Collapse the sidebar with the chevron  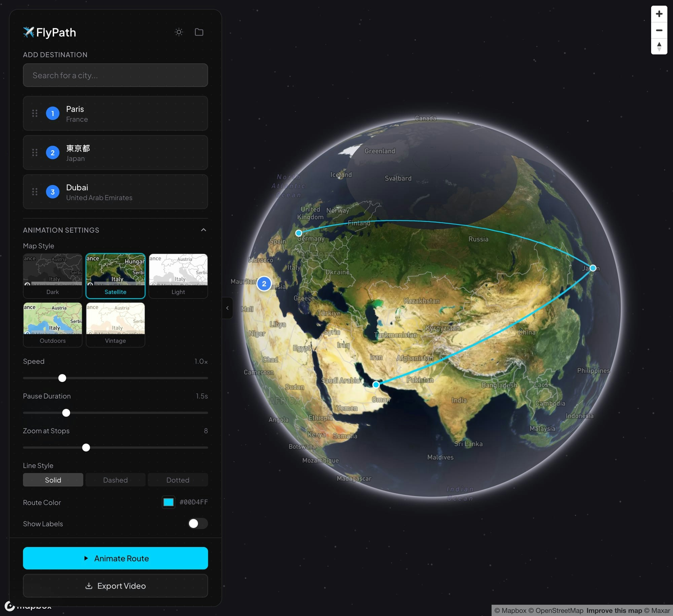tap(227, 308)
